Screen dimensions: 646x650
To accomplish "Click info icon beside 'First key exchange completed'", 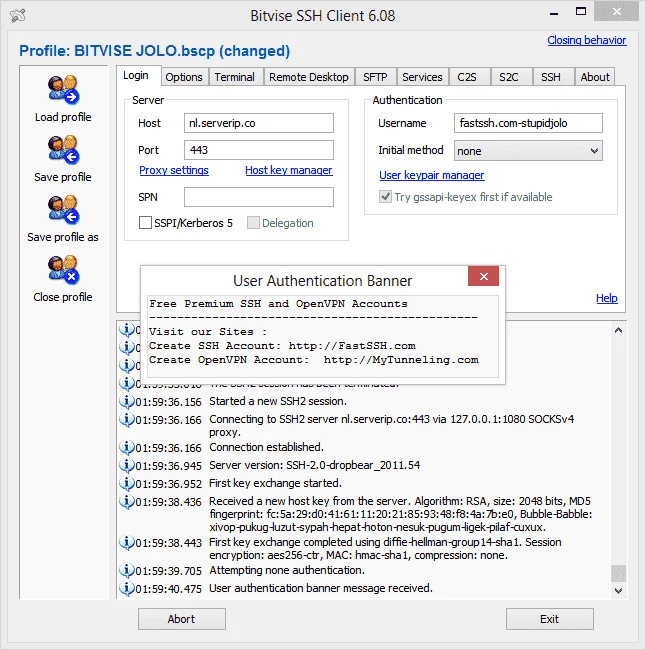I will 126,543.
